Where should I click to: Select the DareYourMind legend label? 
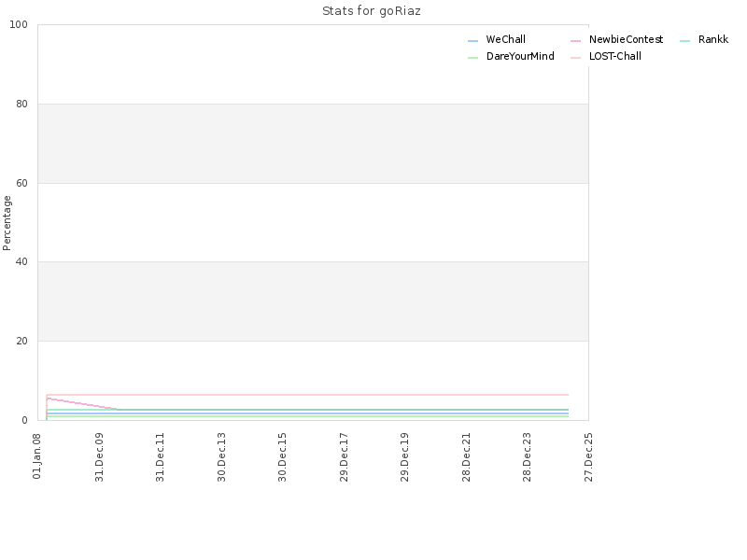520,56
